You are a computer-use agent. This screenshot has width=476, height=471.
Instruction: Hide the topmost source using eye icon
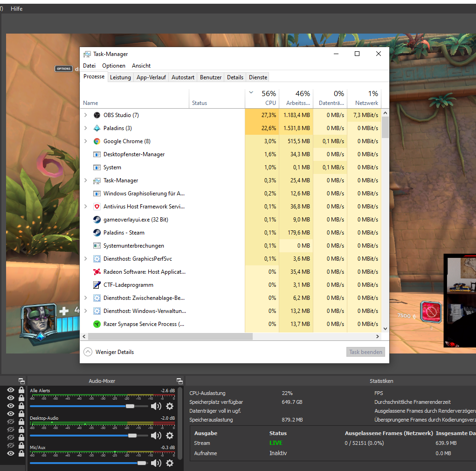(11, 390)
